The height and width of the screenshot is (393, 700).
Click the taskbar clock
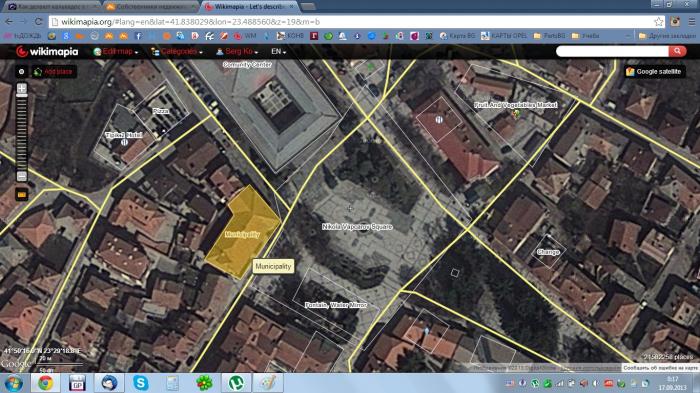click(673, 383)
